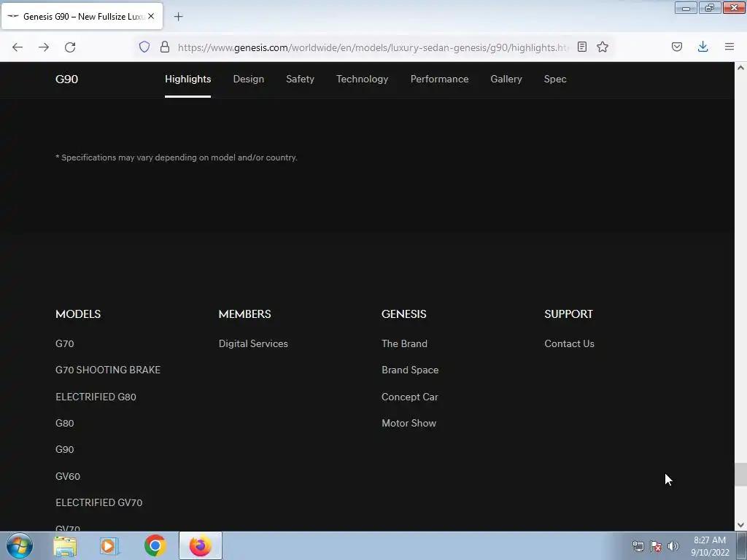Open the ELECTRIFIED G80 link
Viewport: 747px width, 560px height.
pyautogui.click(x=96, y=397)
